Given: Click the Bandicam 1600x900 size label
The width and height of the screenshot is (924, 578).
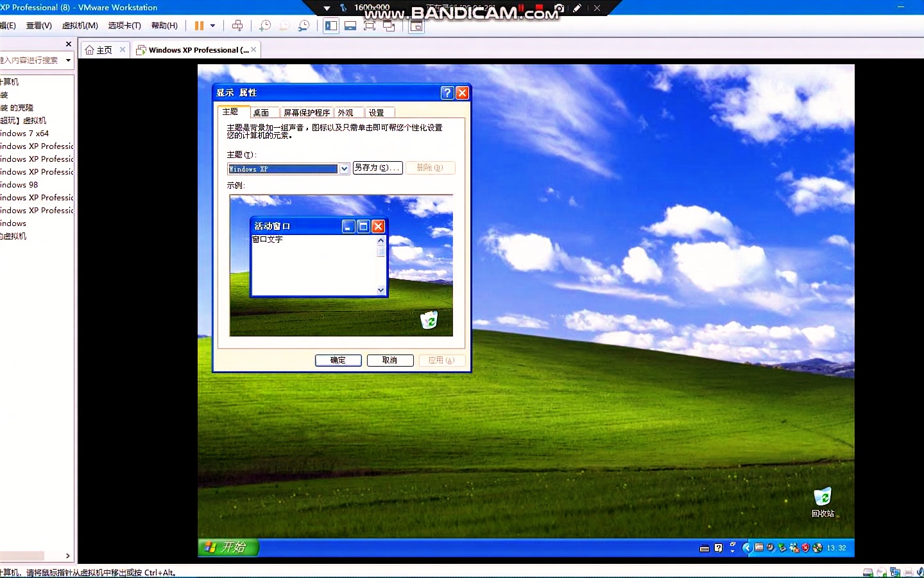Looking at the screenshot, I should click(x=372, y=8).
